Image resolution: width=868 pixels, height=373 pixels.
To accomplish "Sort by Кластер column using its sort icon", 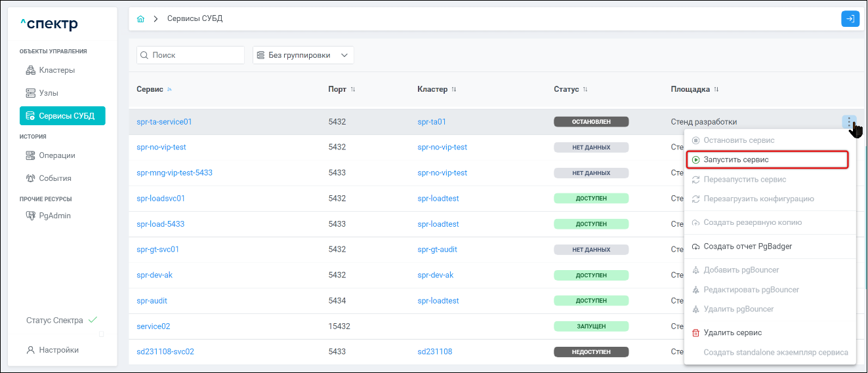I will point(453,89).
